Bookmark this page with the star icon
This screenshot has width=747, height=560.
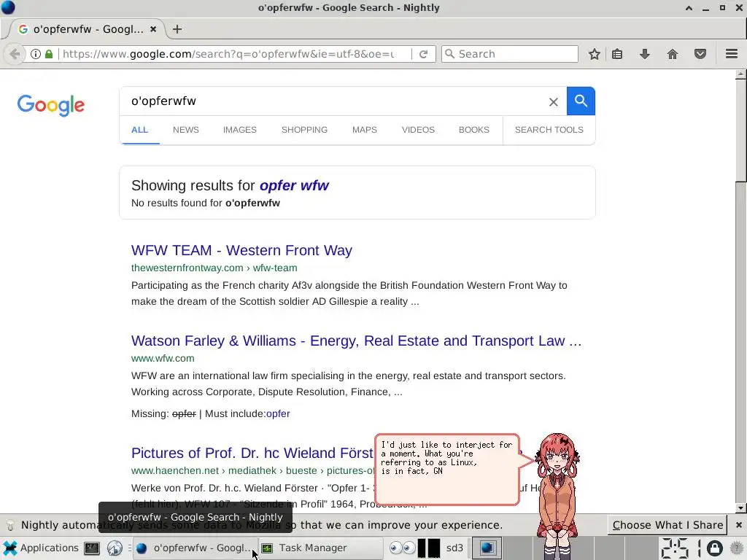click(x=594, y=54)
